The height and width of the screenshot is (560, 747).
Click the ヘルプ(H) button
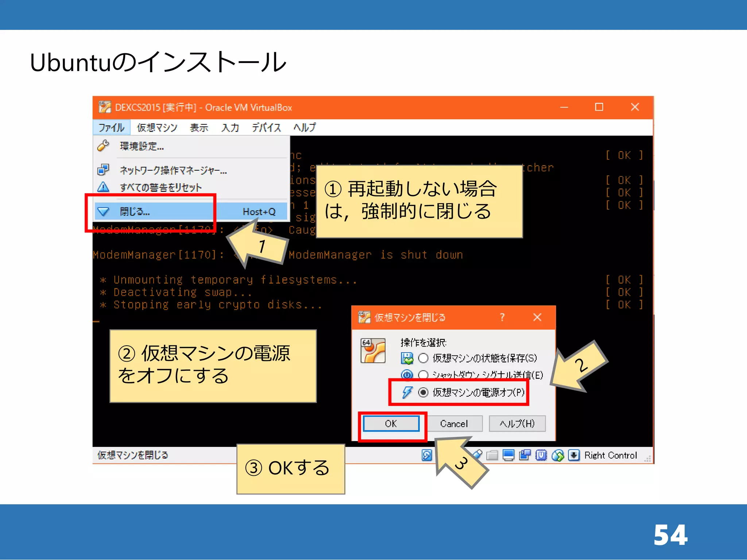(x=517, y=424)
